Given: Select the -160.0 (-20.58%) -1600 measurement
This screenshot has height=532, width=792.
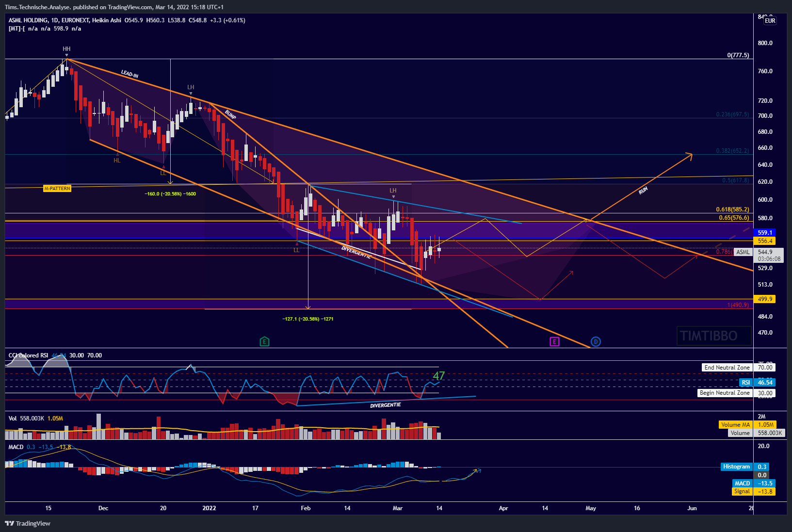Looking at the screenshot, I should coord(170,194).
